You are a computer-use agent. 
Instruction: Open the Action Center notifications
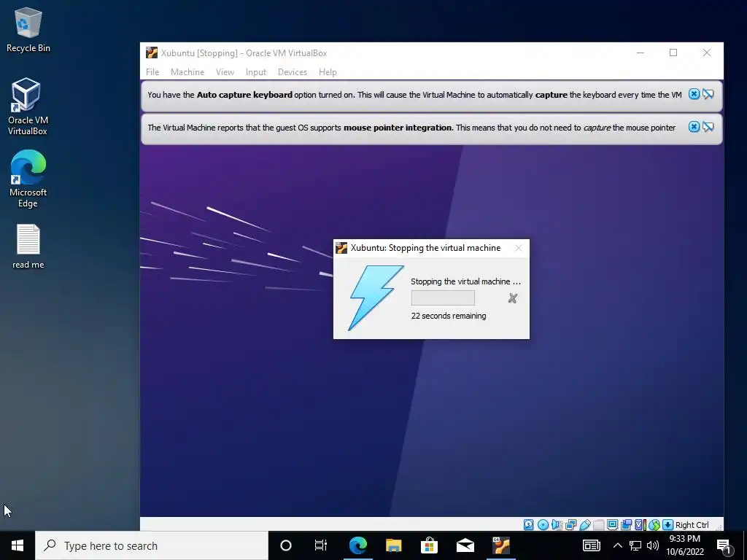click(x=724, y=546)
